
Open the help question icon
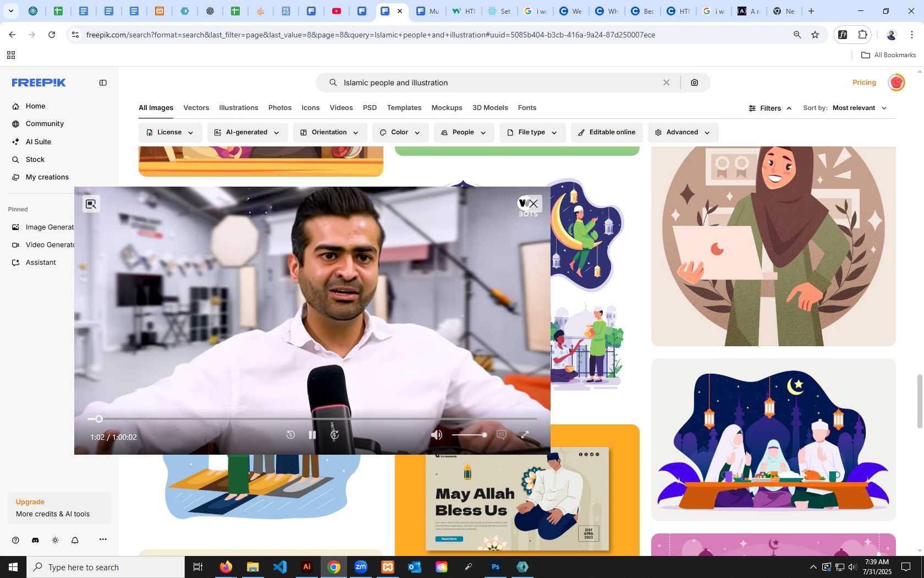tap(15, 540)
